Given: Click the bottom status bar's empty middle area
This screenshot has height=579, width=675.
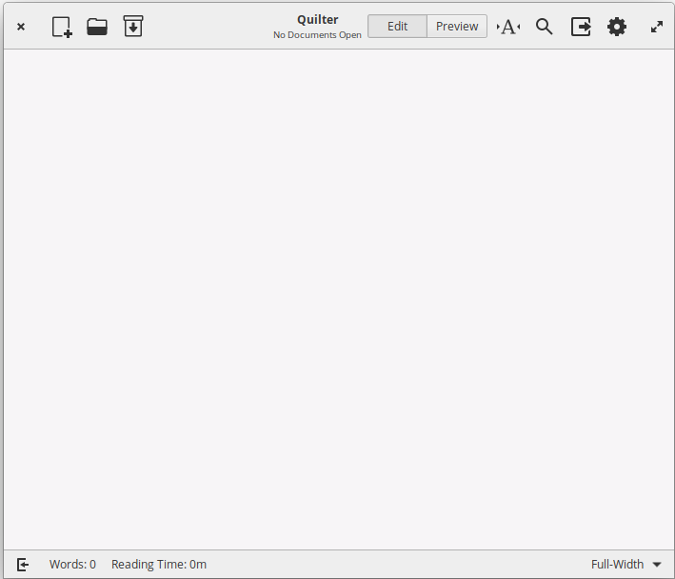Looking at the screenshot, I should [400, 564].
